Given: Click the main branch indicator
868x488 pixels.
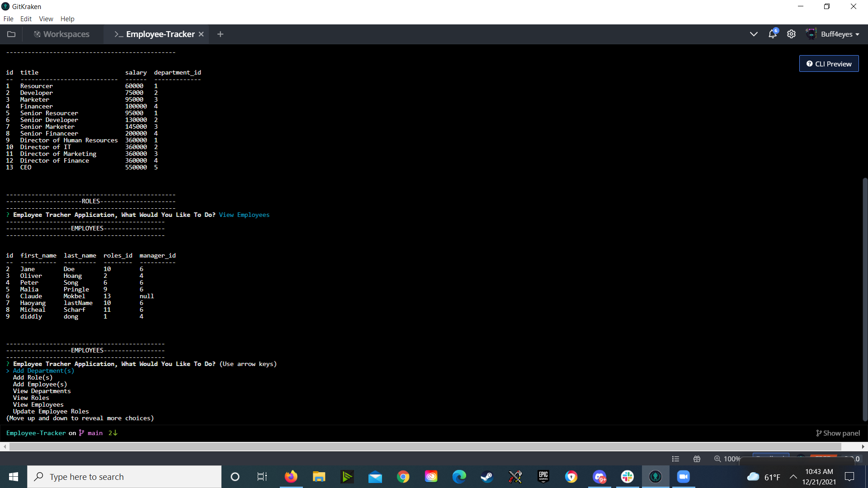Looking at the screenshot, I should 91,433.
